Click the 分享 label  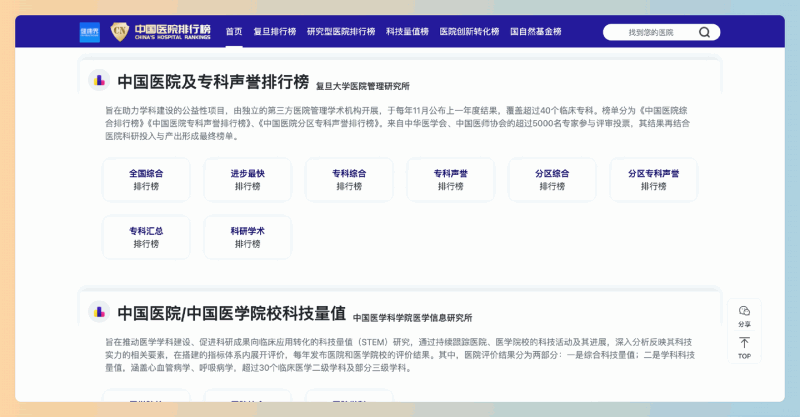[x=744, y=324]
